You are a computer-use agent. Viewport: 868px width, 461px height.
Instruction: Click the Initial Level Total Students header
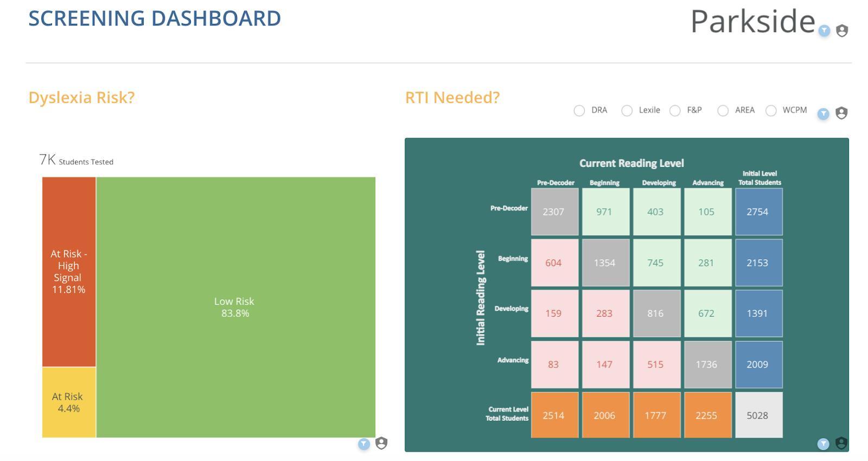(759, 178)
